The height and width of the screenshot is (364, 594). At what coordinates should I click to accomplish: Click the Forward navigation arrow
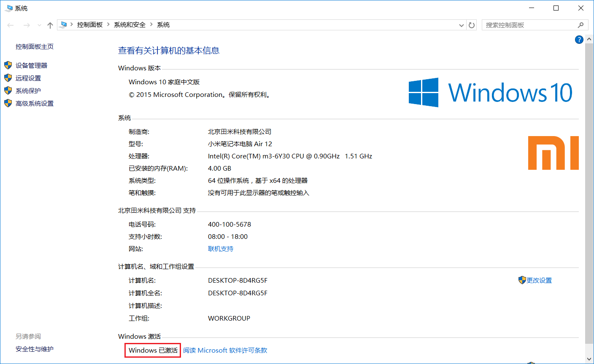tap(27, 25)
